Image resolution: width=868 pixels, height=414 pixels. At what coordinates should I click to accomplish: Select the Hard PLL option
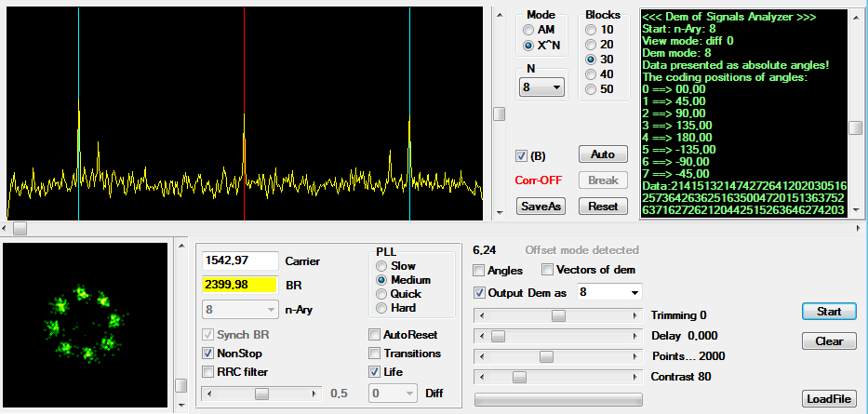tap(381, 308)
